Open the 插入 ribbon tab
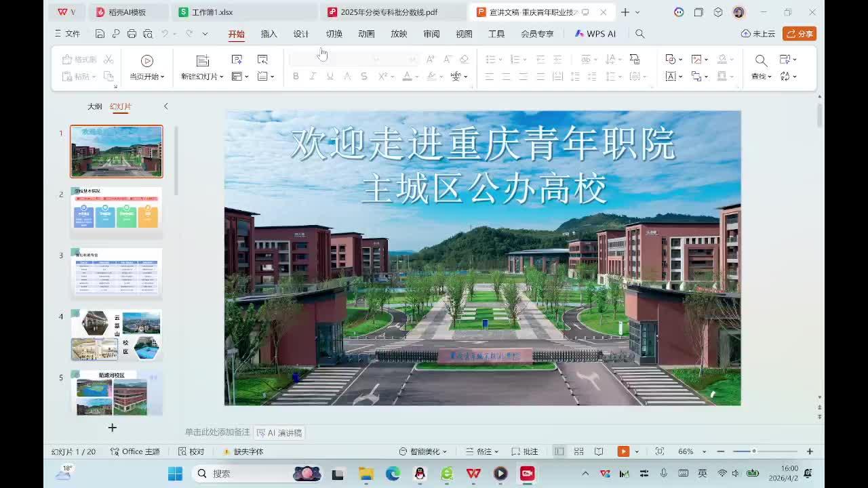 (269, 34)
